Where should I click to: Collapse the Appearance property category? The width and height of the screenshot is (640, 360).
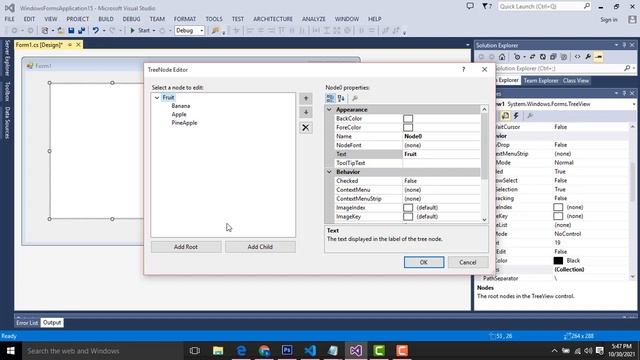tap(329, 109)
